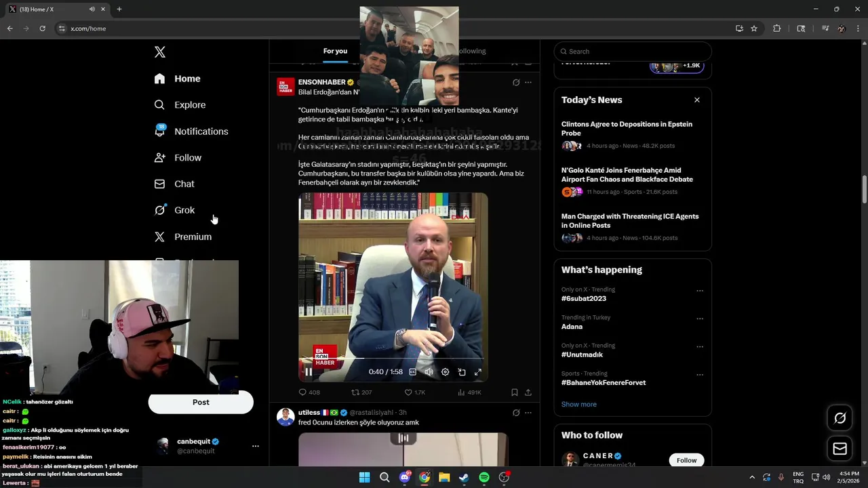Screen dimensions: 868x488
Task: Open Premium in the sidebar
Action: (182, 237)
